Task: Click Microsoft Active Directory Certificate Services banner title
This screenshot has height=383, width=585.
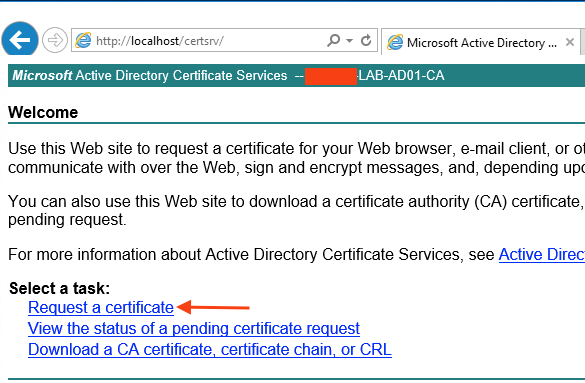Action: 150,76
